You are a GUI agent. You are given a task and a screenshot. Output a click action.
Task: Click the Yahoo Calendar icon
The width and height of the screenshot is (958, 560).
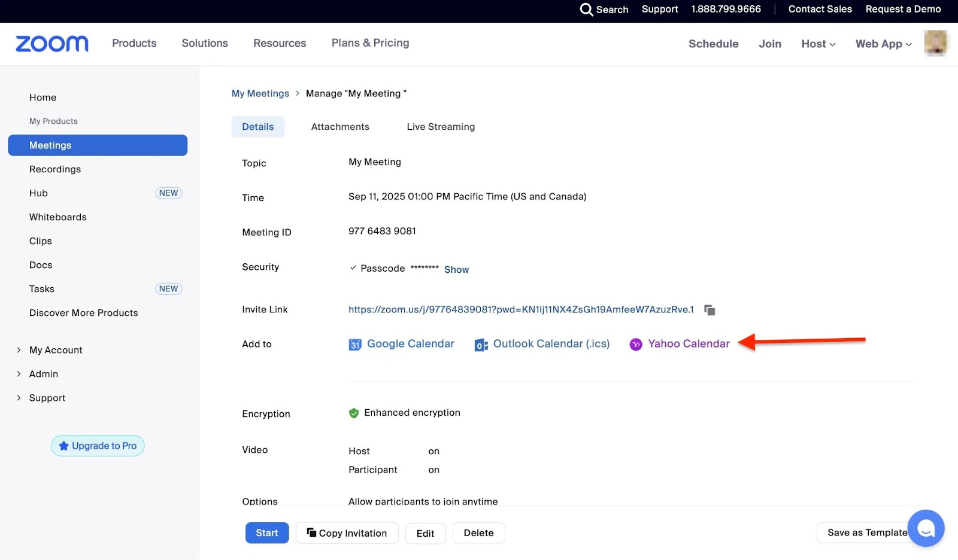tap(636, 344)
